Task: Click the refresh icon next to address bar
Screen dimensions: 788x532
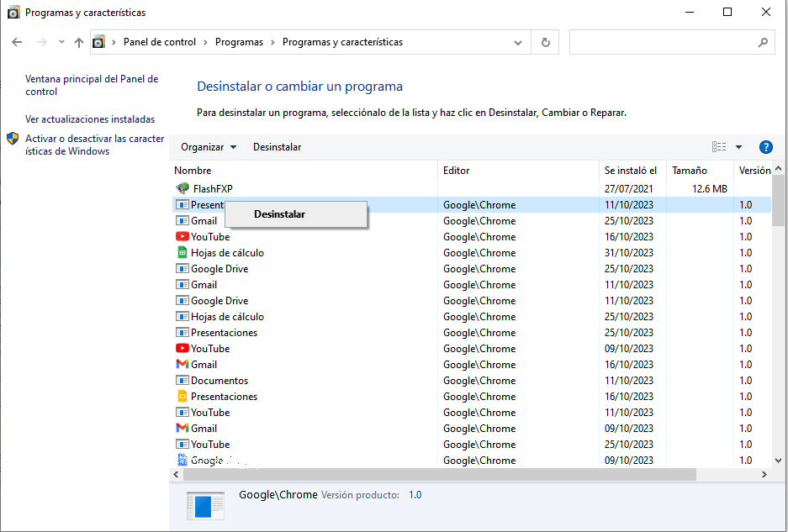Action: point(544,42)
